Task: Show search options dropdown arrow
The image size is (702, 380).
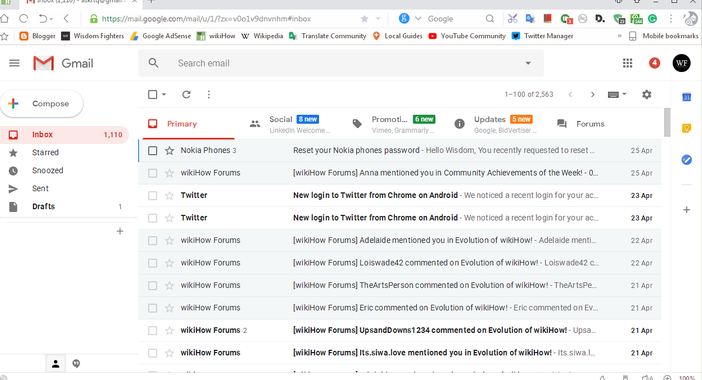Action: pos(528,63)
